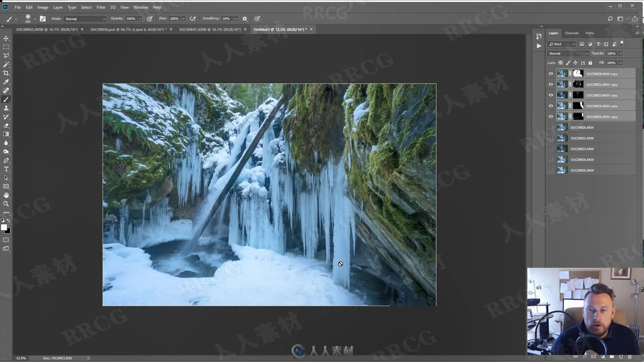Open layer Fill dropdown arrow
The image size is (644, 362).
tap(621, 63)
